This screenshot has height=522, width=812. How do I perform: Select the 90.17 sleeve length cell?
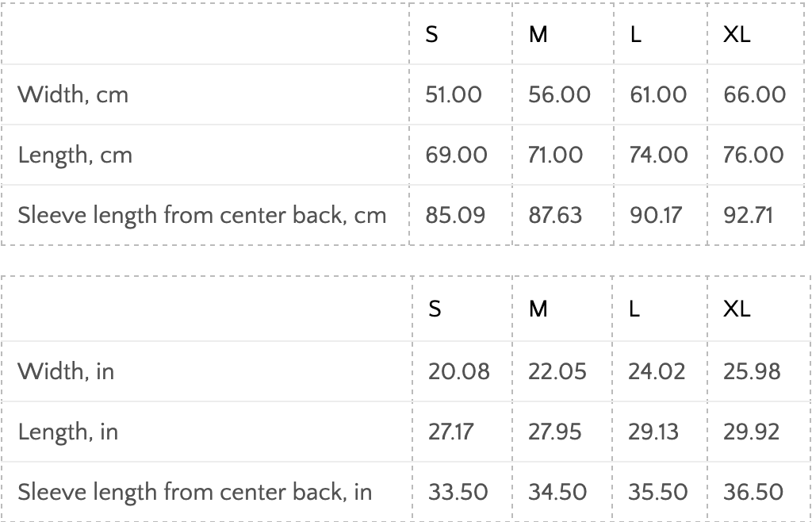tap(655, 215)
